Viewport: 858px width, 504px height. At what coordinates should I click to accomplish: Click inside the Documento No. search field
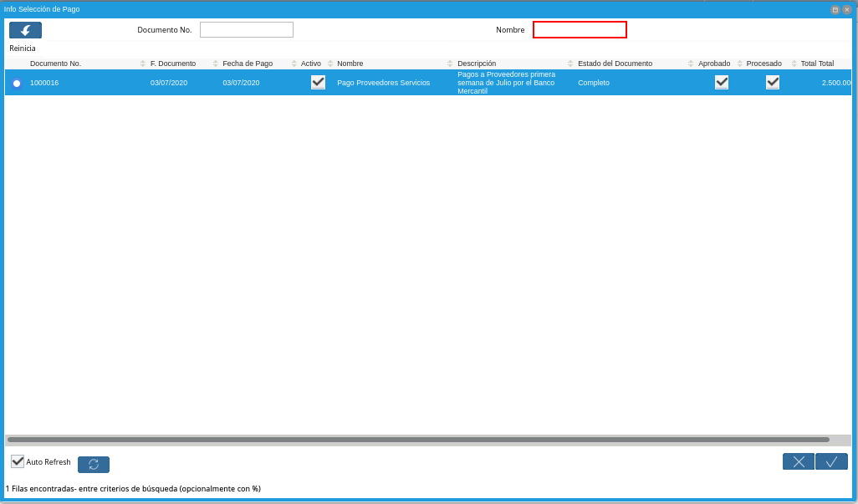coord(247,30)
